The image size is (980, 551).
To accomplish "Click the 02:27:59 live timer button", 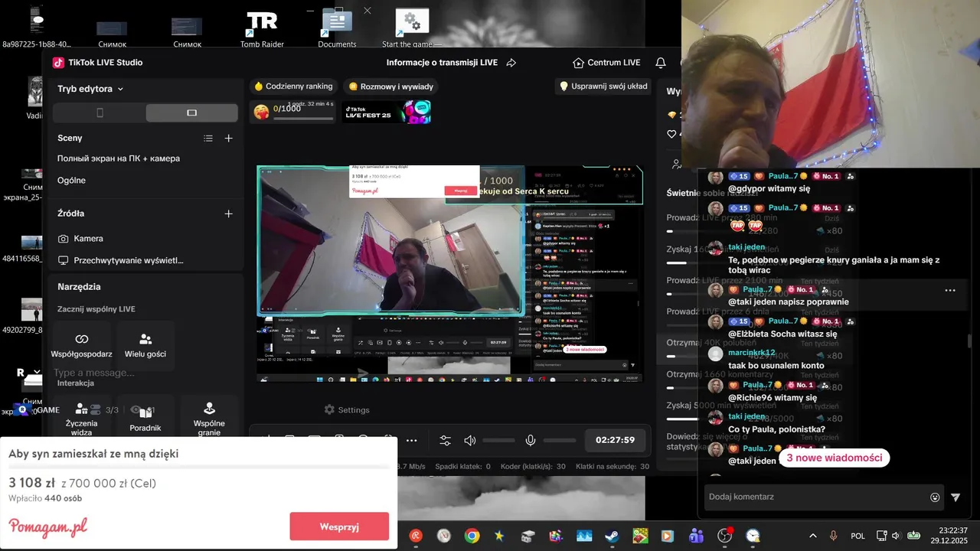I will 616,440.
